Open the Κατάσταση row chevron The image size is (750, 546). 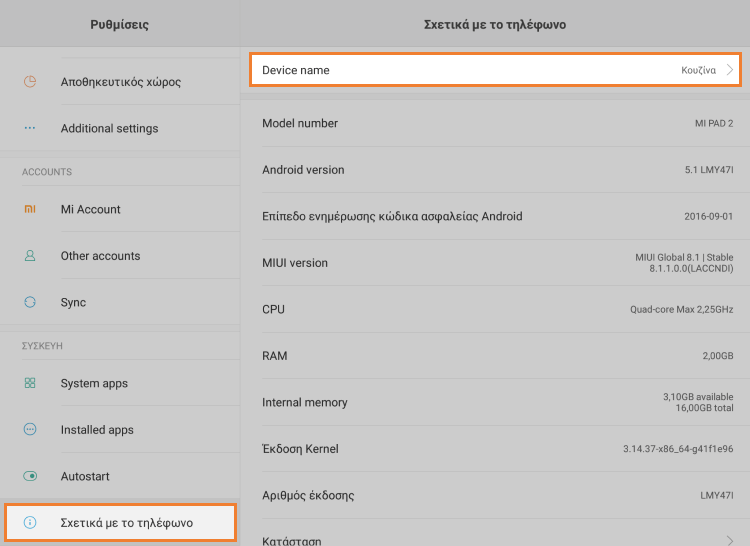(730, 540)
